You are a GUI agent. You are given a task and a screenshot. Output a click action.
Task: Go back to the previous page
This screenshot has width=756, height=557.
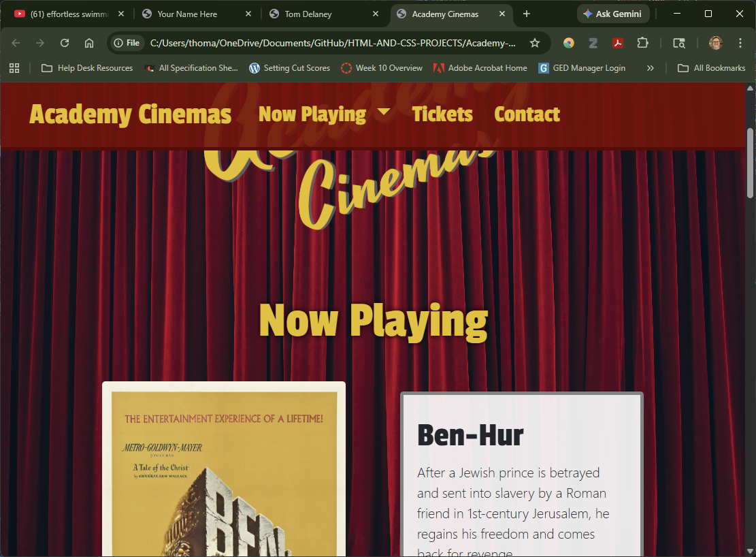[x=15, y=42]
